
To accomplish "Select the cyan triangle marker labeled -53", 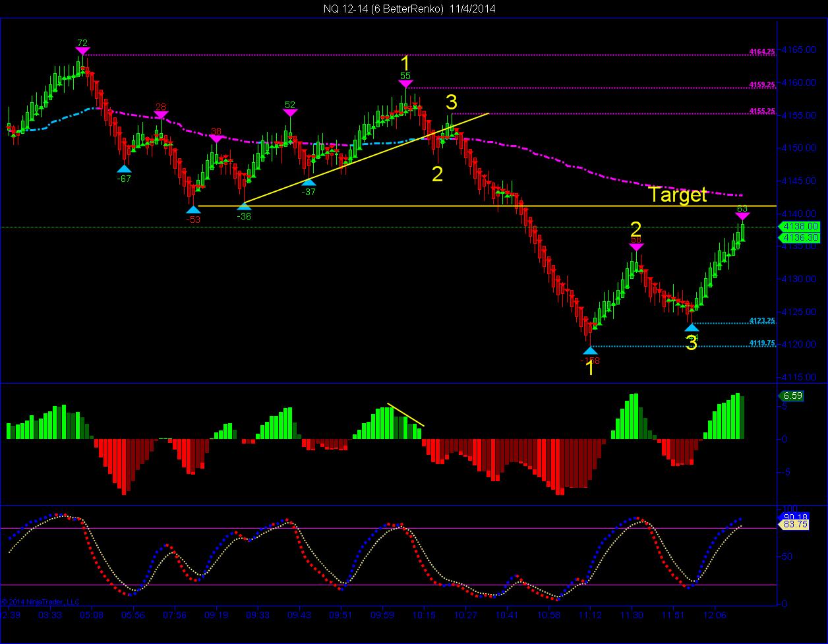I will [x=193, y=210].
